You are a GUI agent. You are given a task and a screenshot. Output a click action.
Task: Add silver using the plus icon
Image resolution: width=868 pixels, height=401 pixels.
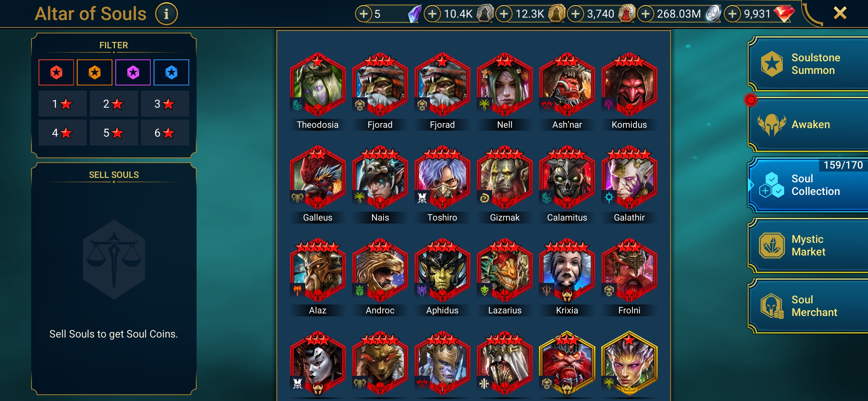click(x=645, y=14)
